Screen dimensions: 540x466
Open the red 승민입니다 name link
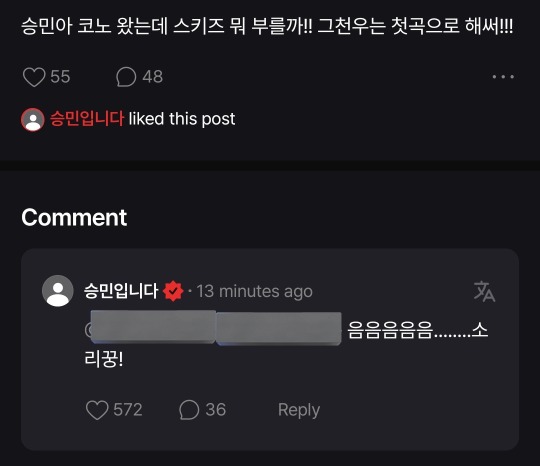87,118
